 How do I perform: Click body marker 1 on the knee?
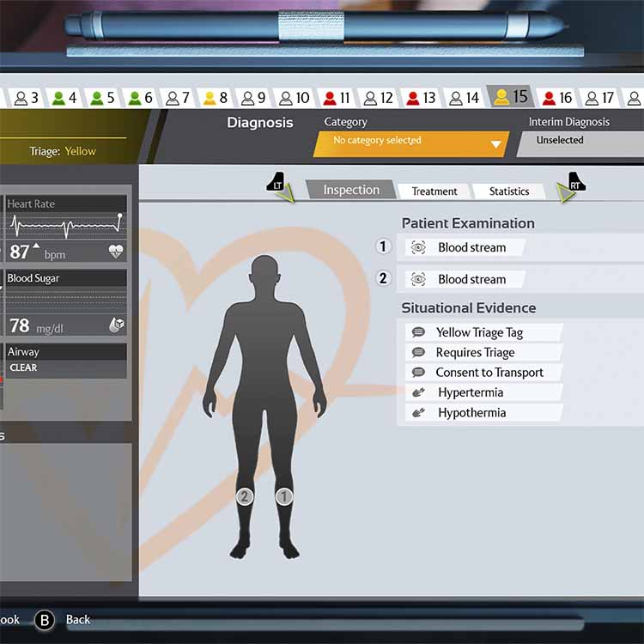(x=284, y=496)
